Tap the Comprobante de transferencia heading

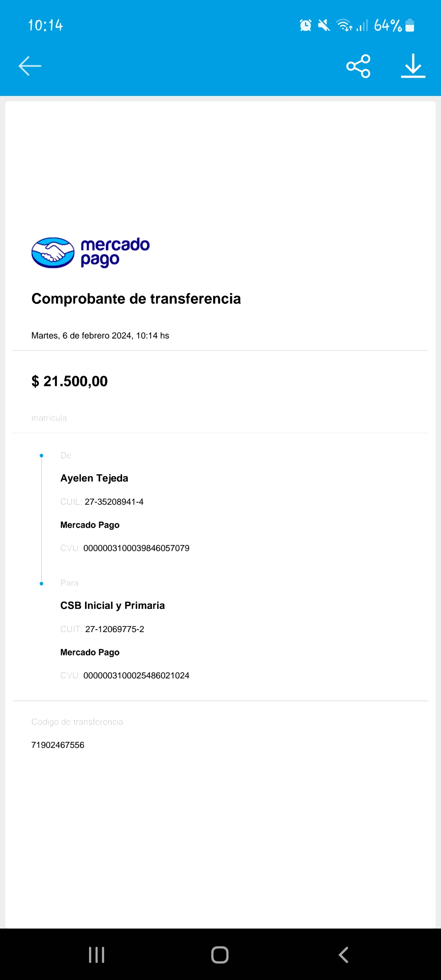click(136, 299)
